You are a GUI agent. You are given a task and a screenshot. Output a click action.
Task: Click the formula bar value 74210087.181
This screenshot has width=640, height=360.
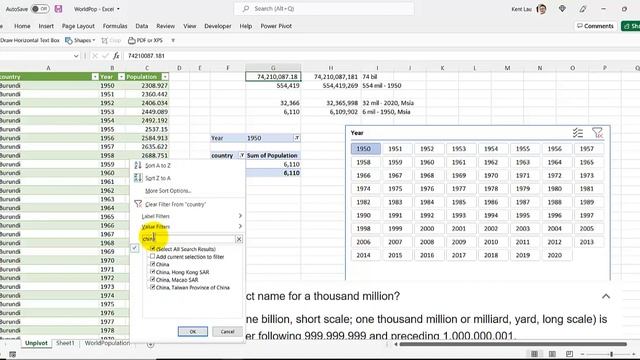(x=147, y=56)
